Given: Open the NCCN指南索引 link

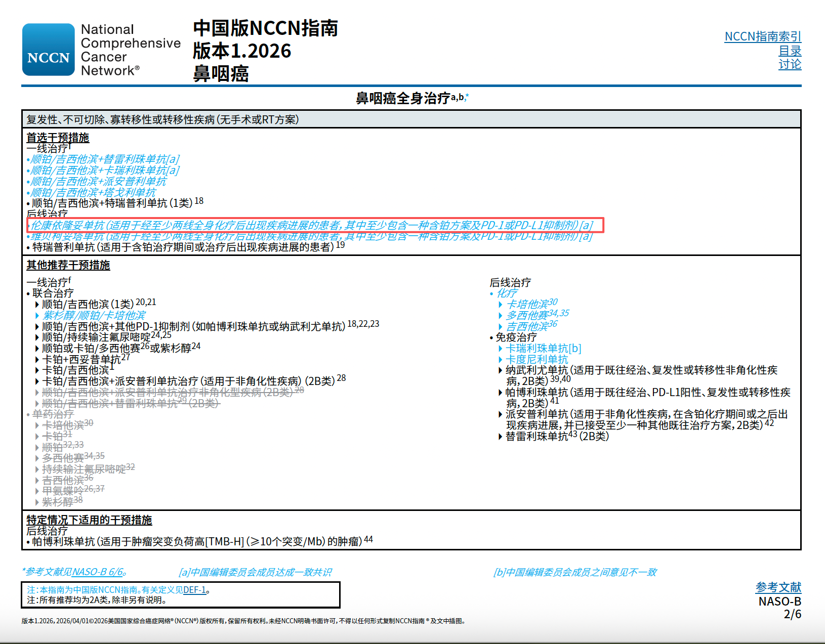Looking at the screenshot, I should tap(763, 36).
